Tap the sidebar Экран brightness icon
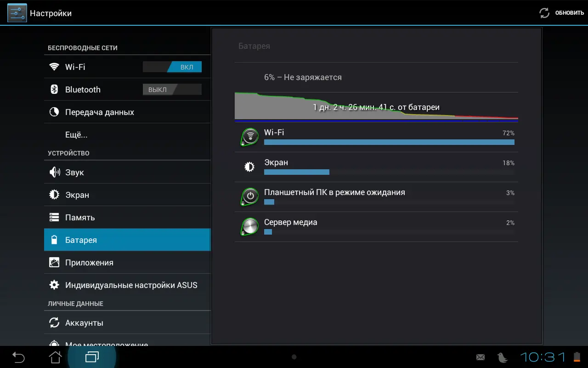 54,195
